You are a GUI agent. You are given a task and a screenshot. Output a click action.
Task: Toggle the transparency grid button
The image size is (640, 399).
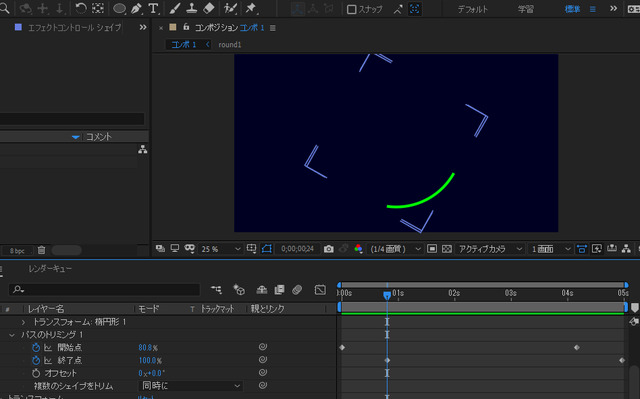pyautogui.click(x=447, y=248)
